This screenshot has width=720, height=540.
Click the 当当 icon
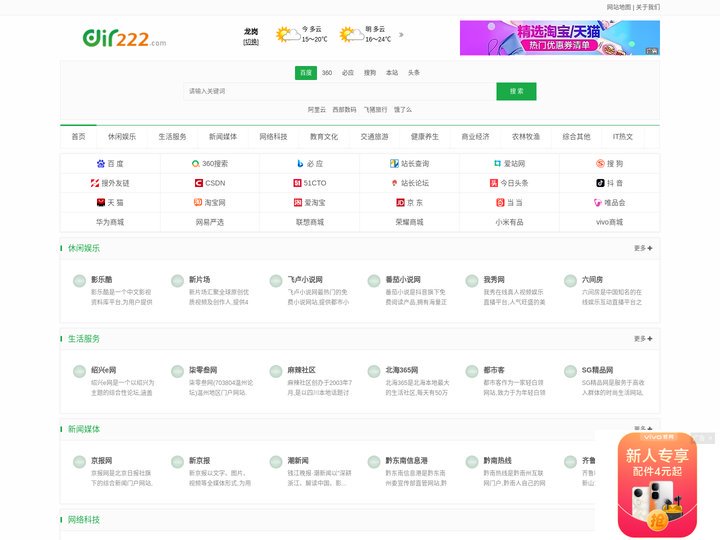click(500, 202)
